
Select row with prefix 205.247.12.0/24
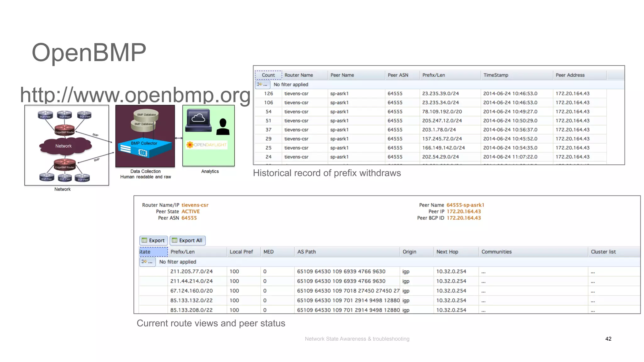tap(430, 121)
